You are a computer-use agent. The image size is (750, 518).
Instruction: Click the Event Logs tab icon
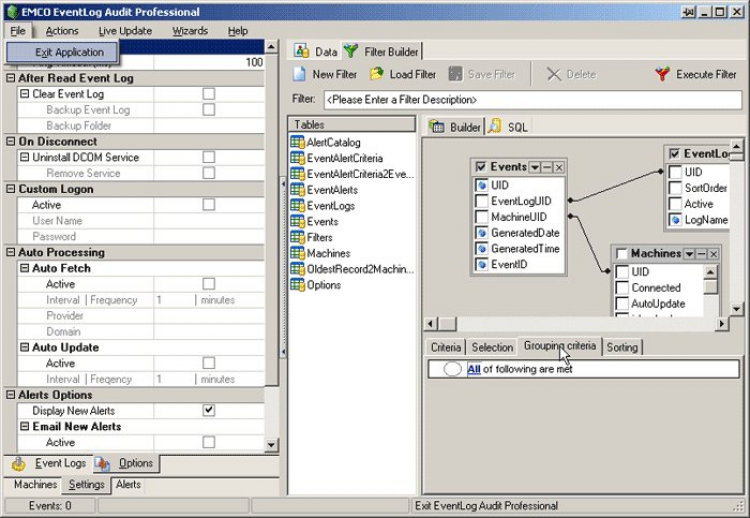(x=19, y=463)
